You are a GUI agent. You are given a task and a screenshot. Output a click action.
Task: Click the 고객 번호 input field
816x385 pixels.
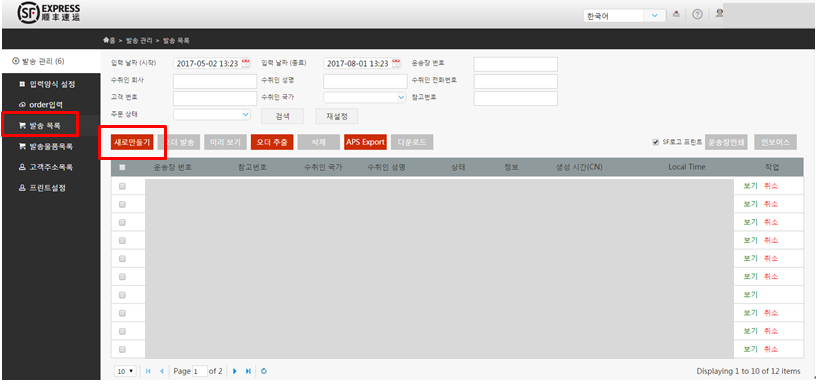[215, 98]
